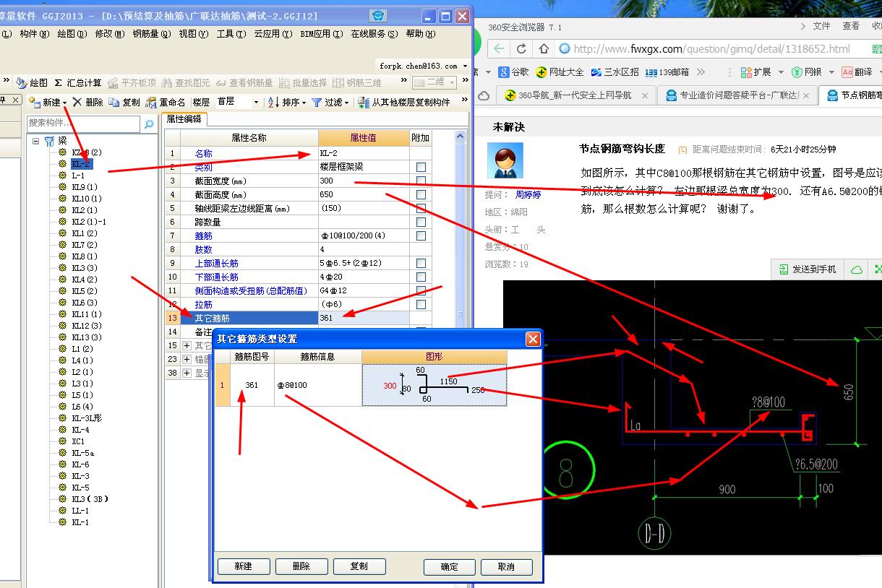Click the 复制 copy icon in component toolbar
Screen dimensions: 882x588
(114, 102)
